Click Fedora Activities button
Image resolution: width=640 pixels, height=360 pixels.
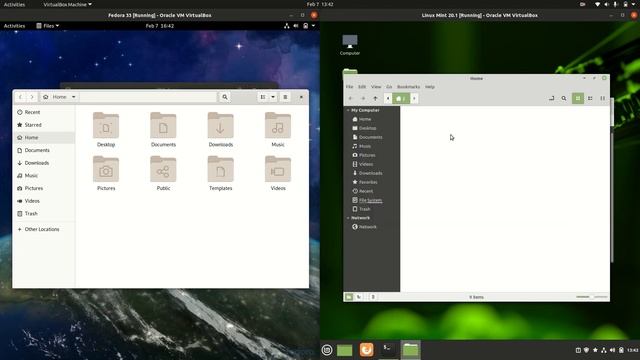(x=14, y=26)
